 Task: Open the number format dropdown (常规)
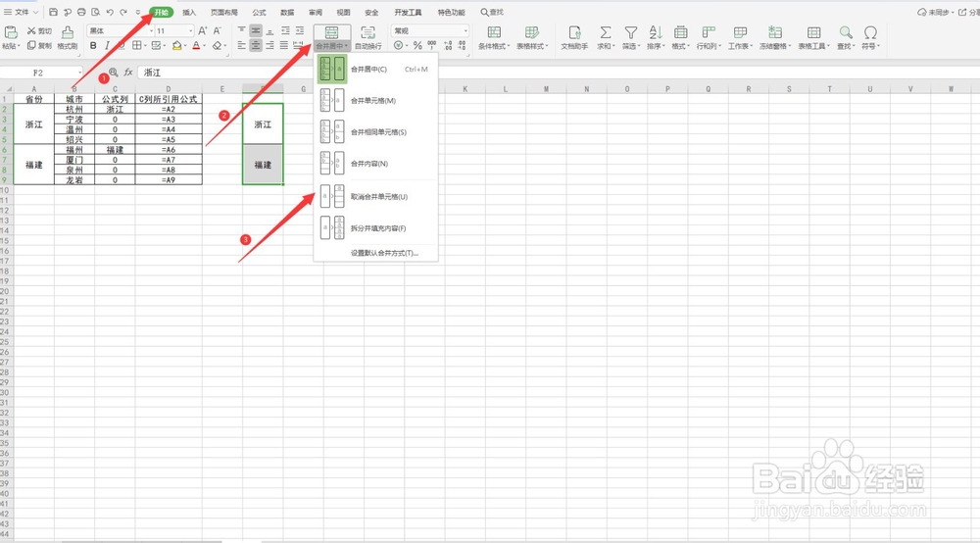465,30
